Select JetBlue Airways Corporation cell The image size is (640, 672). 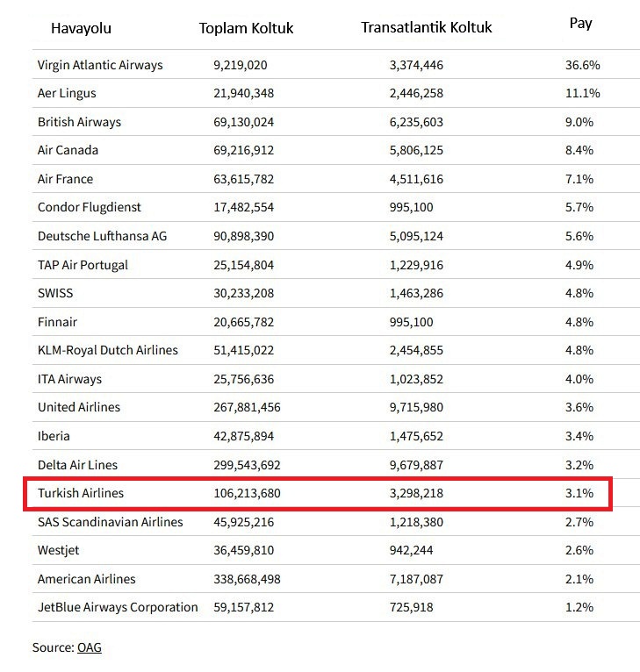[118, 607]
